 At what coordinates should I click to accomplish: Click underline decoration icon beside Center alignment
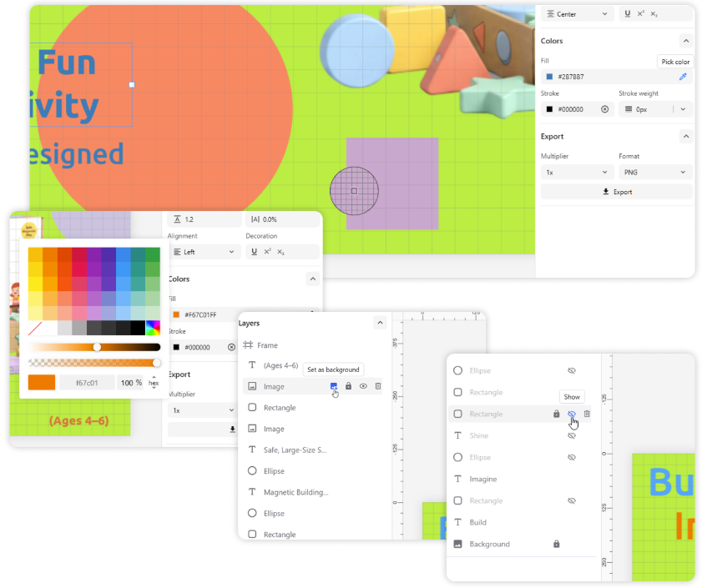point(627,14)
